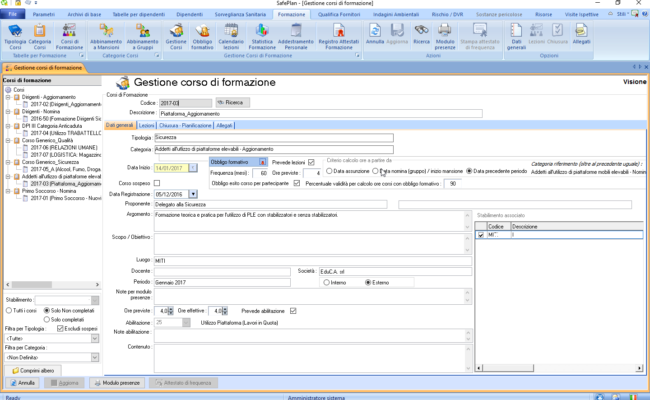Open Chiusura ribbon option

coord(557,34)
